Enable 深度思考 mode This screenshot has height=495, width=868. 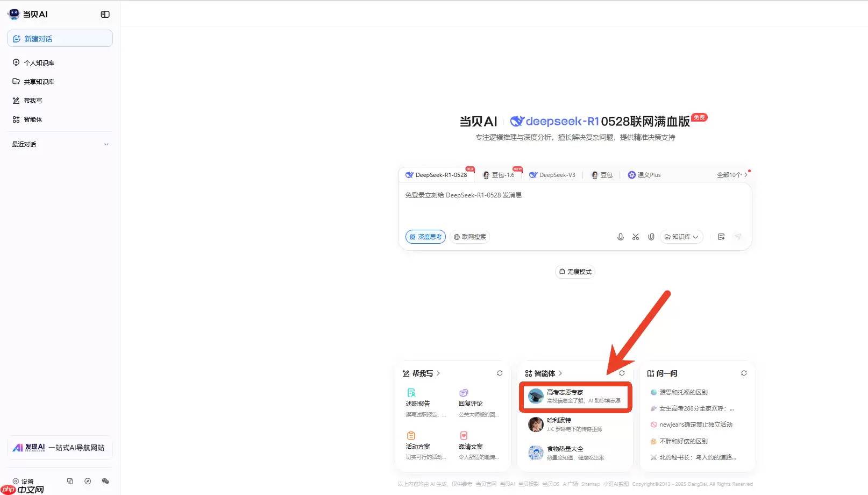coord(425,237)
